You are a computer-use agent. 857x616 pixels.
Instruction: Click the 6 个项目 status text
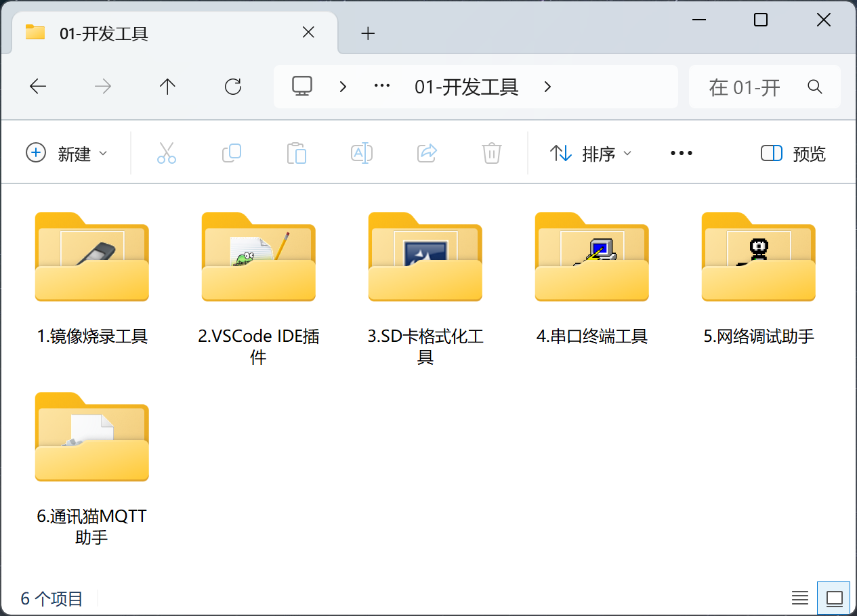point(52,598)
